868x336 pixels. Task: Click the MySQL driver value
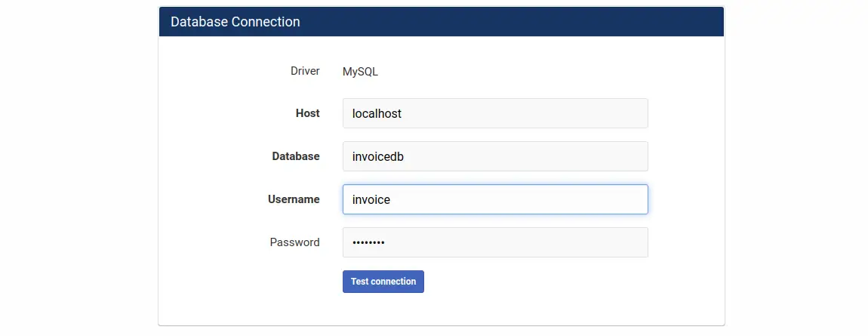(x=360, y=72)
